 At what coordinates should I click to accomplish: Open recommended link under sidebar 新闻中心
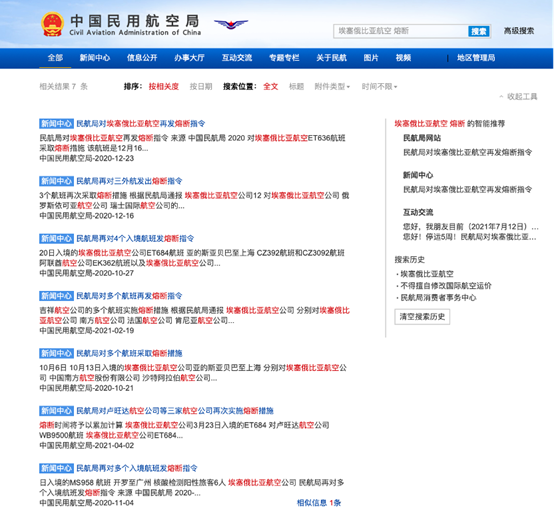pyautogui.click(x=467, y=190)
